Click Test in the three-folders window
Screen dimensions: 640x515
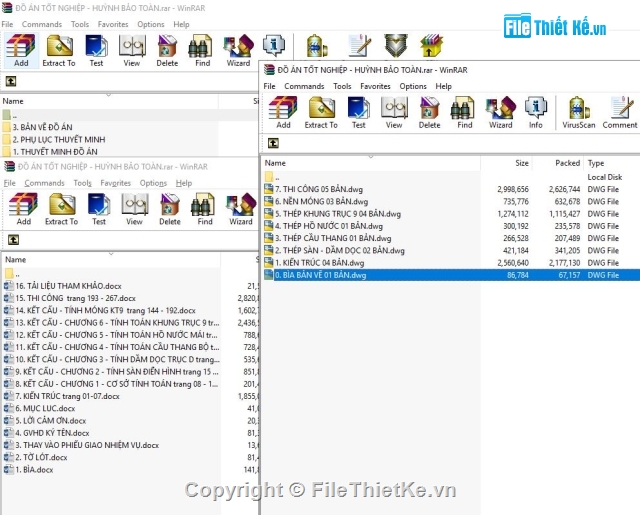[x=96, y=51]
